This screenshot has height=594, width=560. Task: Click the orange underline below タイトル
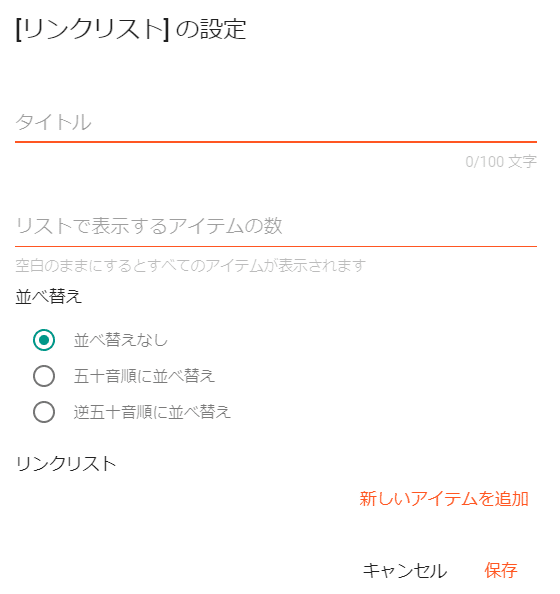point(276,142)
